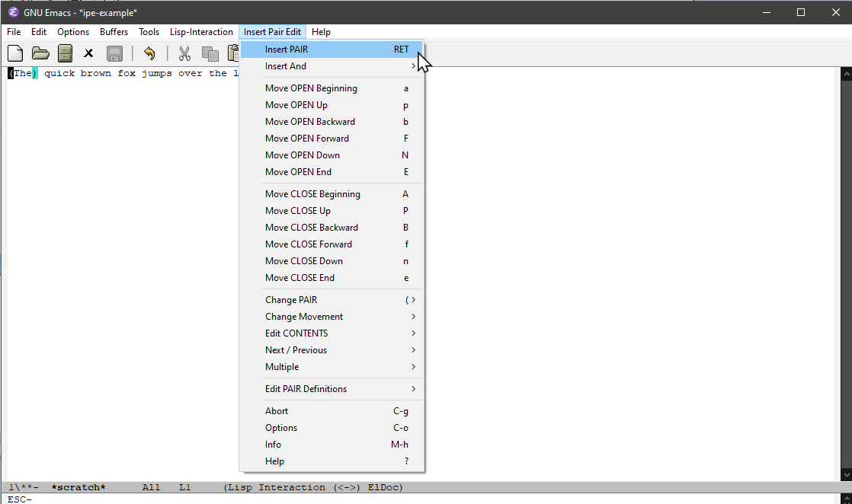Select Move CLOSE Down

(x=332, y=261)
